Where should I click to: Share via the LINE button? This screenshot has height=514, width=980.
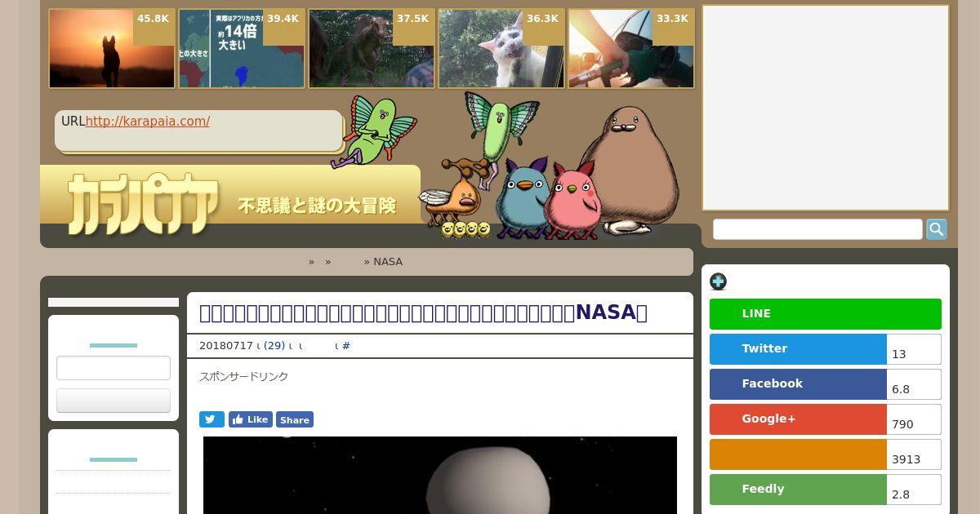pos(826,314)
